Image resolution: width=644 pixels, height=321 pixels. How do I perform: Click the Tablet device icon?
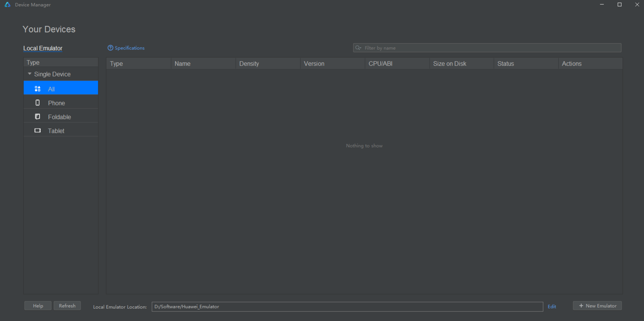point(38,131)
